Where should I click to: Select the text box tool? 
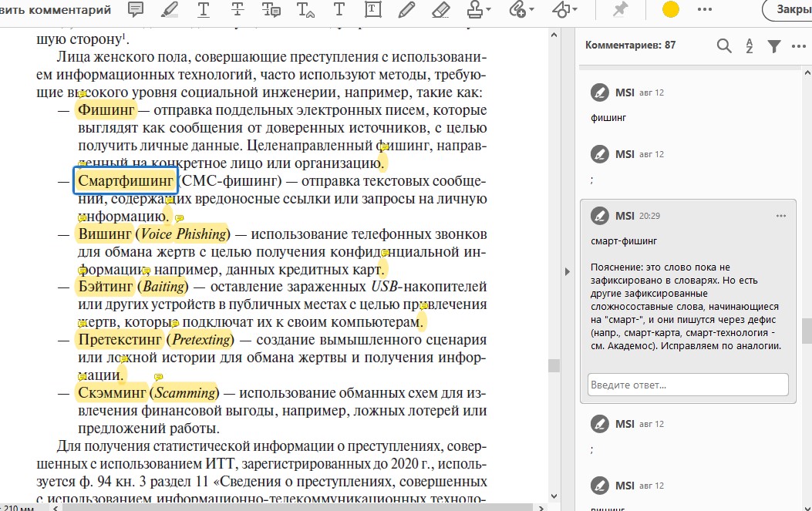click(x=373, y=9)
